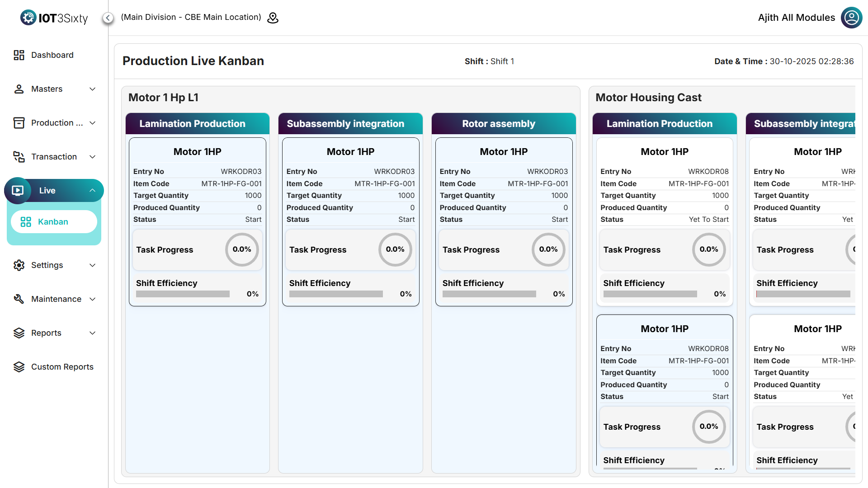Click the Transaction sidebar icon
Viewport: 868px width, 488px height.
tap(19, 157)
